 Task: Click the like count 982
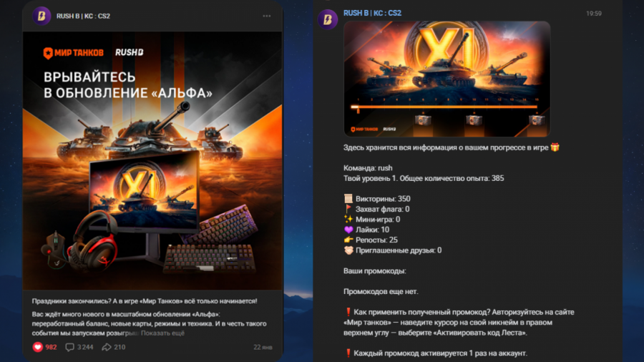51,347
